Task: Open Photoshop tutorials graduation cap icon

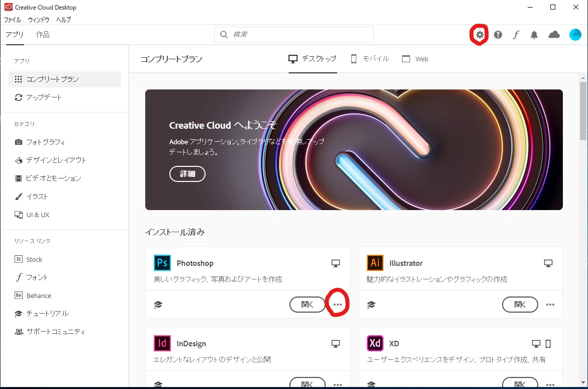Action: [158, 305]
